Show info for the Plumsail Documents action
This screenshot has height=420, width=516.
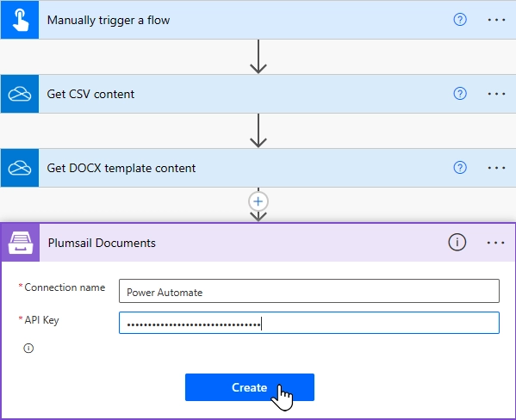point(457,243)
